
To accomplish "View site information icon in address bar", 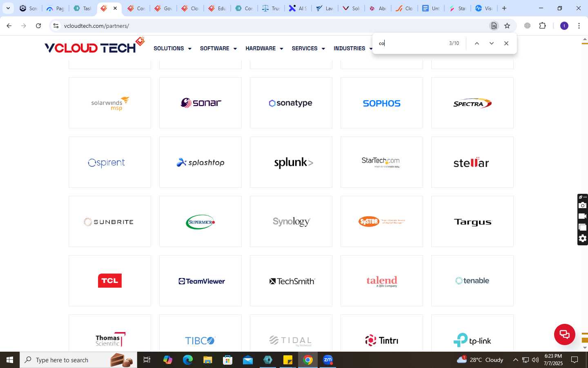I will [x=56, y=26].
